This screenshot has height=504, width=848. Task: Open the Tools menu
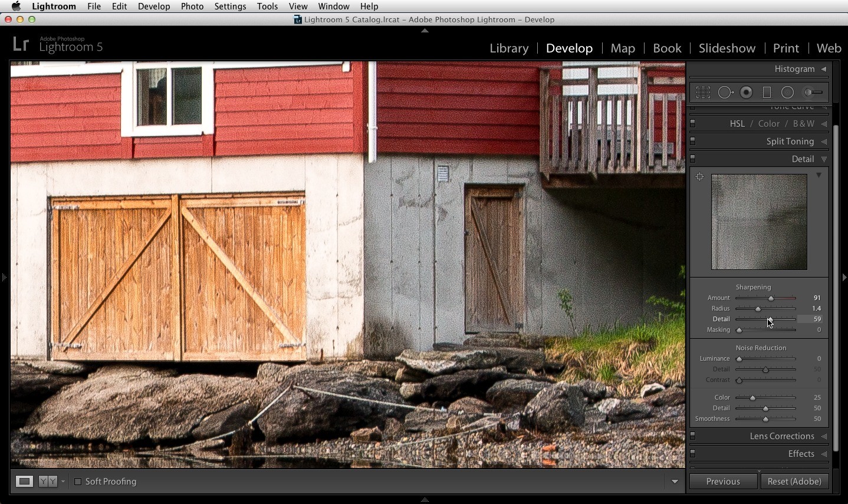(x=267, y=6)
